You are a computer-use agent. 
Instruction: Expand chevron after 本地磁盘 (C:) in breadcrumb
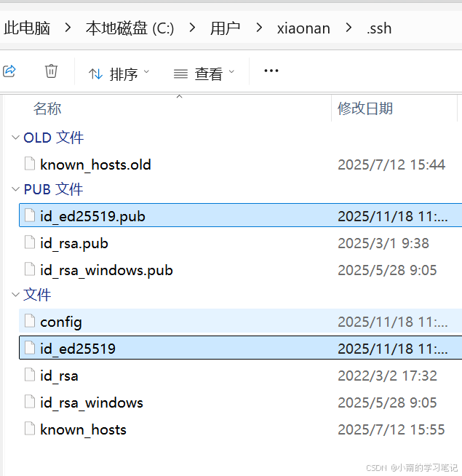coord(192,28)
